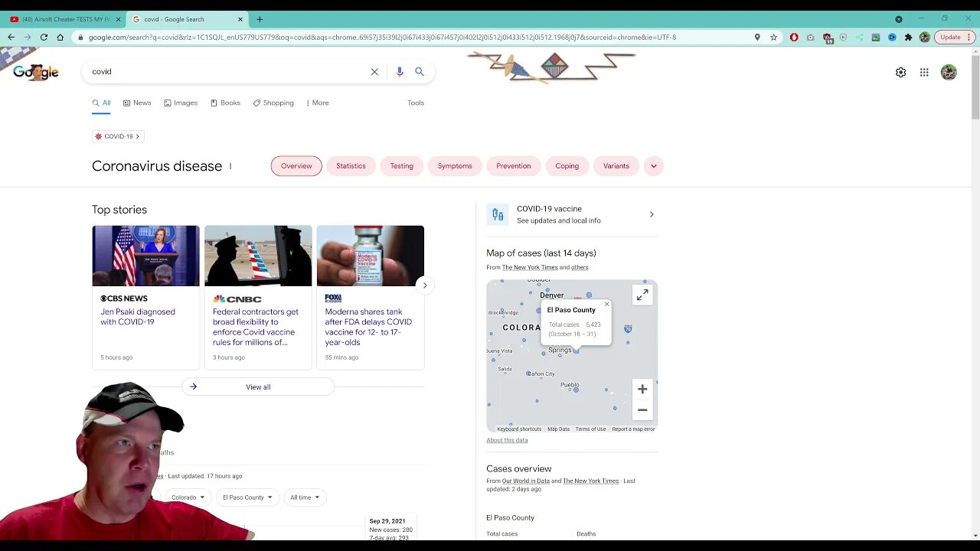The height and width of the screenshot is (551, 980).
Task: Click View all top stories
Action: [x=258, y=387]
